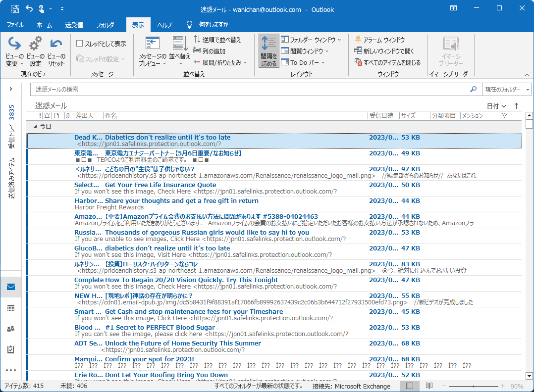Adjust the zoom slider in status bar
534x392 pixels.
point(474,386)
